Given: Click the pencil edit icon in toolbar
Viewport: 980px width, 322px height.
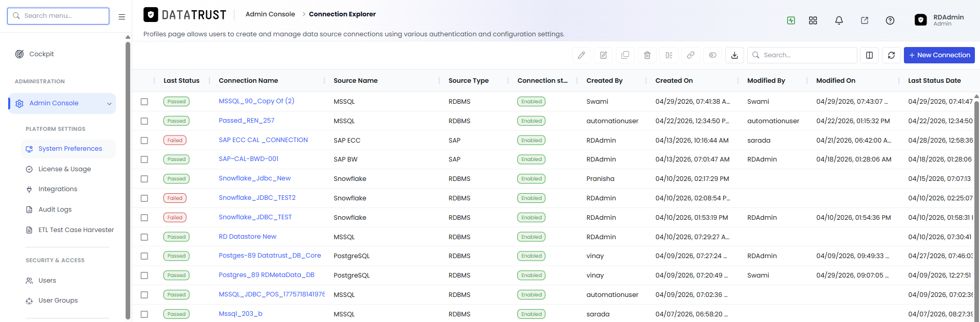Looking at the screenshot, I should coord(581,55).
